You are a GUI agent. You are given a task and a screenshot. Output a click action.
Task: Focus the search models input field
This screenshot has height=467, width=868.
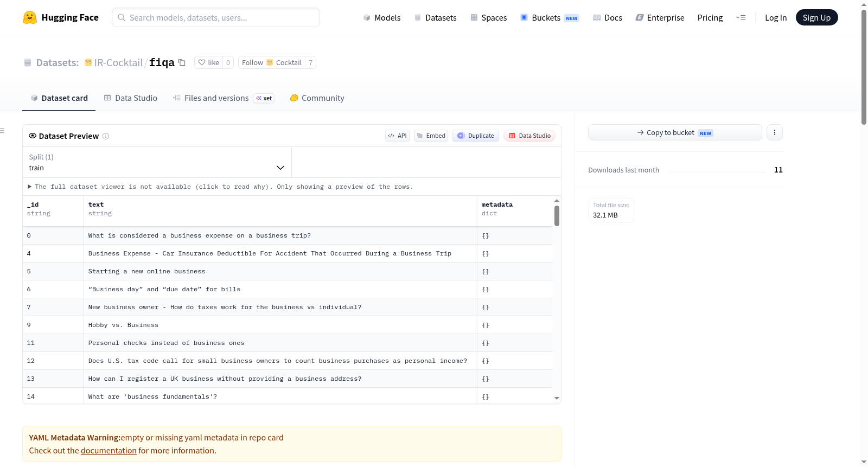click(x=216, y=17)
